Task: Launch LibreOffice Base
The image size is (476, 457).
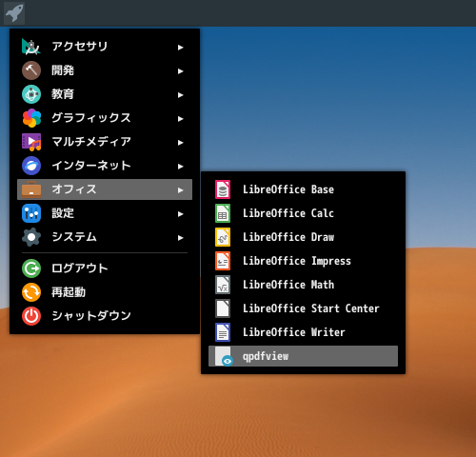Action: tap(303, 189)
